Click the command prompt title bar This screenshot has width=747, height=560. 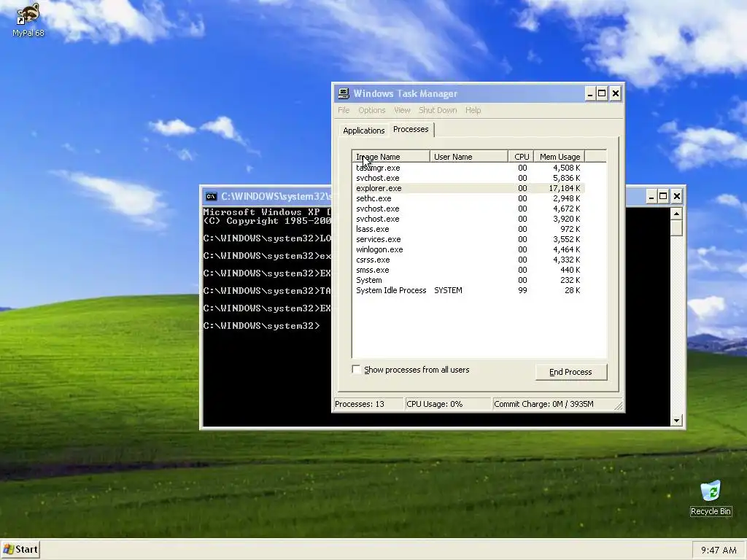(267, 196)
